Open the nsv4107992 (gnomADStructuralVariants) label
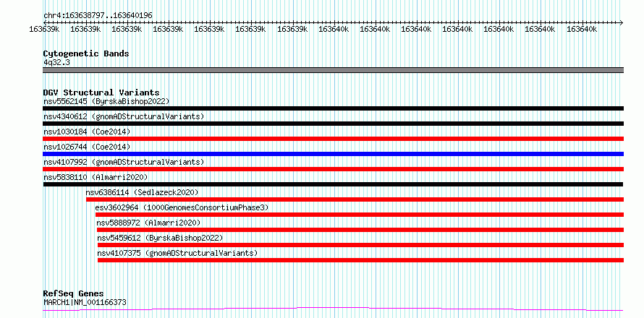Screen dimensions: 644x318 coord(124,162)
